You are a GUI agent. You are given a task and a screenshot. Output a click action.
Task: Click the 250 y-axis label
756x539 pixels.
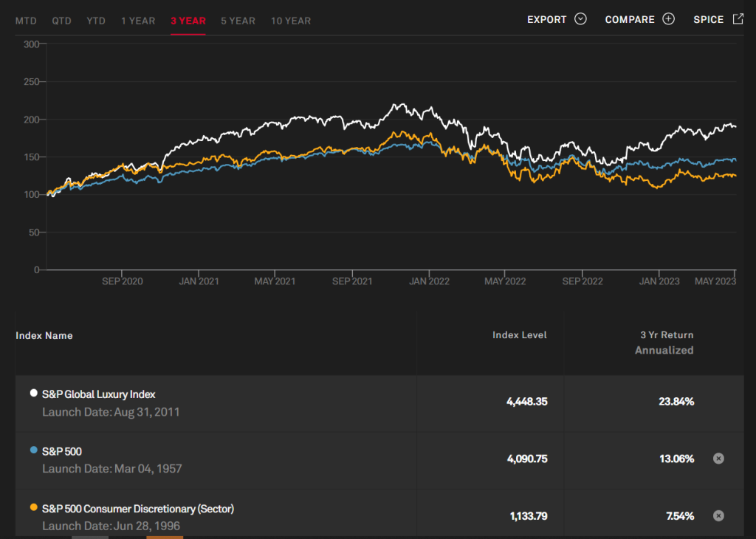pyautogui.click(x=31, y=82)
